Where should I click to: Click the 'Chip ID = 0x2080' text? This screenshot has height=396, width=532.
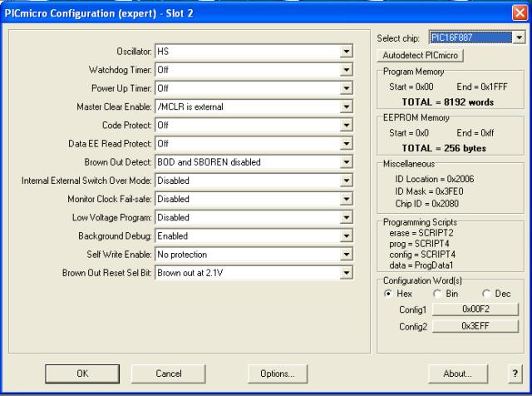point(426,204)
